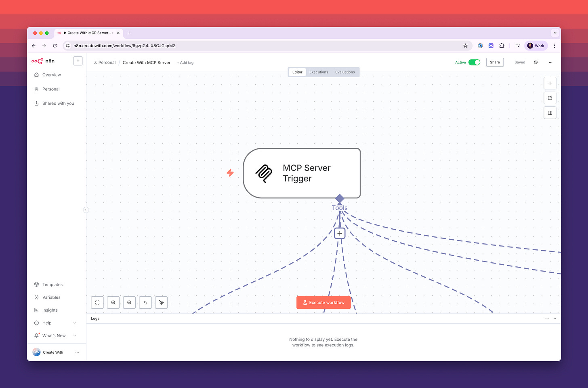Bookmark this page with star icon

coord(465,46)
